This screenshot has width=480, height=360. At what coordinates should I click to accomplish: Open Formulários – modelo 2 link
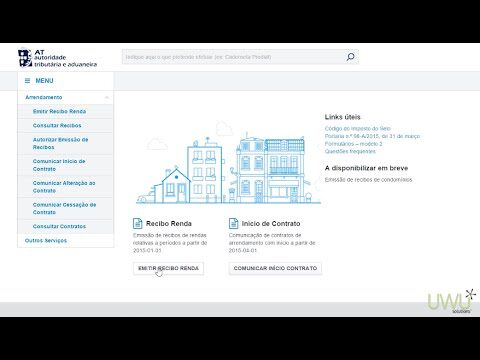pyautogui.click(x=353, y=144)
